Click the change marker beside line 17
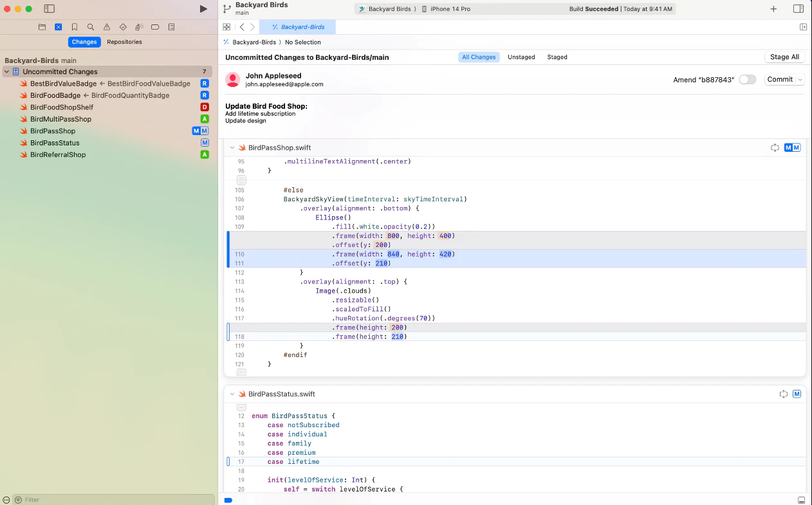The height and width of the screenshot is (505, 812). [x=228, y=461]
